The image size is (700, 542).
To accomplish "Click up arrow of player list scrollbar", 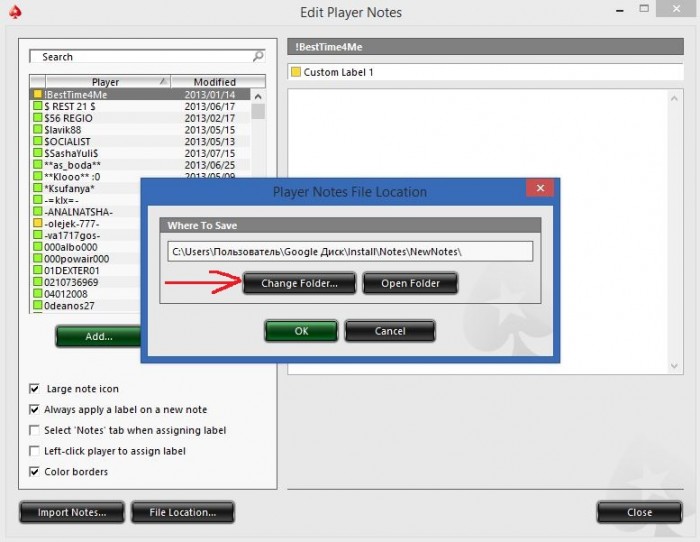I will [258, 96].
